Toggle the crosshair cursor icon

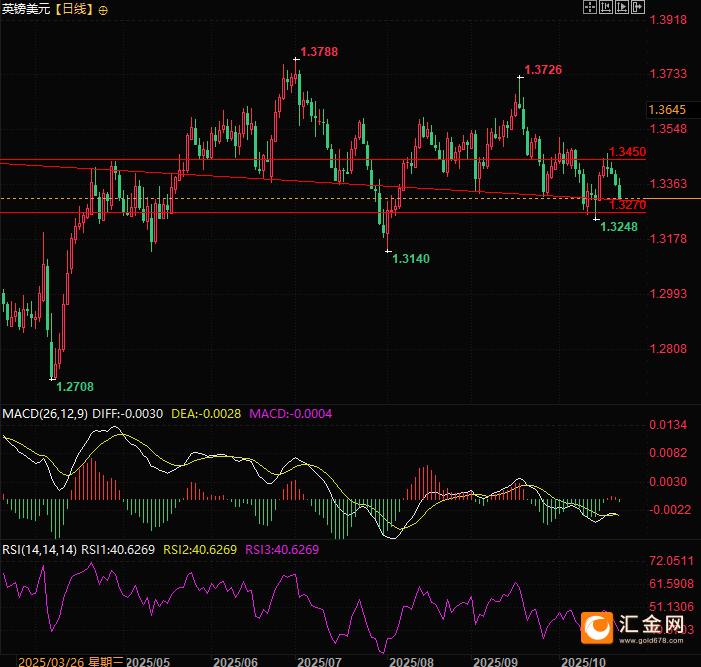point(590,7)
